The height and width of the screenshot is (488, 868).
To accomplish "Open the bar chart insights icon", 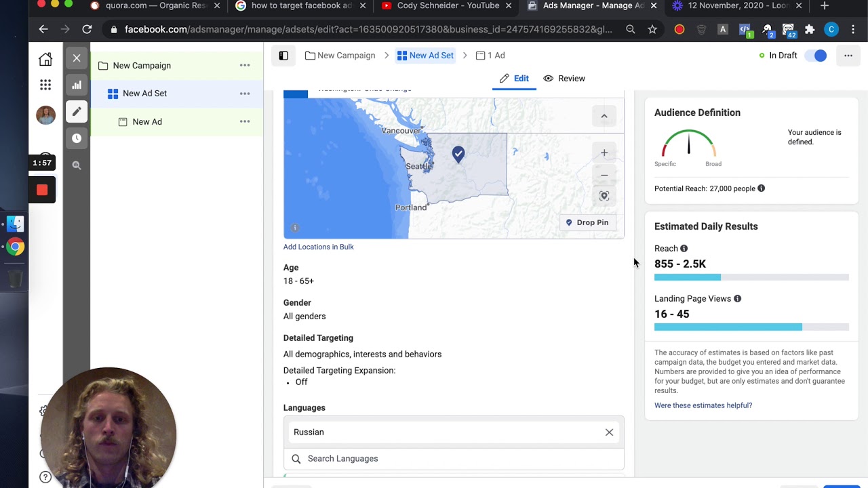I will 77,85.
